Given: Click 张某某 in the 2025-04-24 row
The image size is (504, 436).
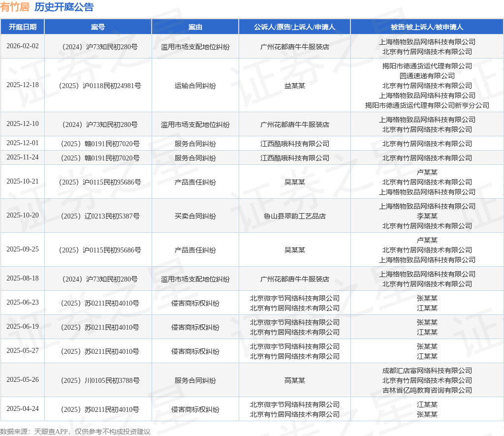Looking at the screenshot, I should 427,414.
